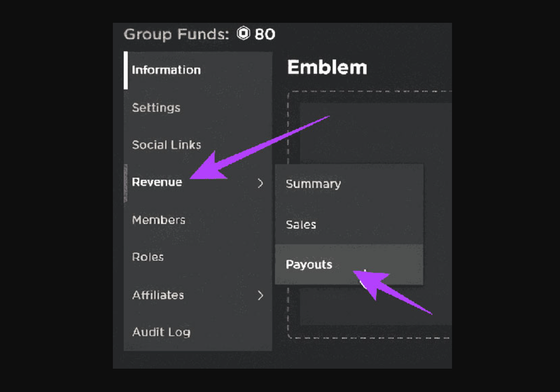
Task: View the Audit Log
Action: pyautogui.click(x=161, y=332)
